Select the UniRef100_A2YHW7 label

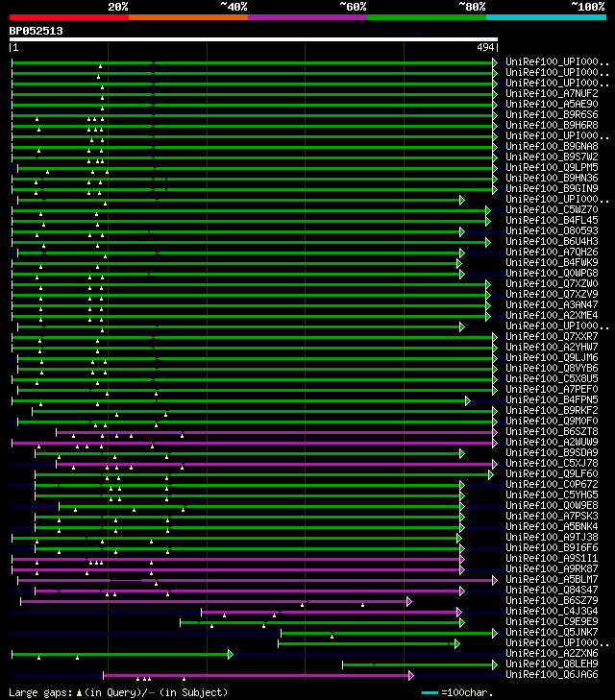(552, 348)
